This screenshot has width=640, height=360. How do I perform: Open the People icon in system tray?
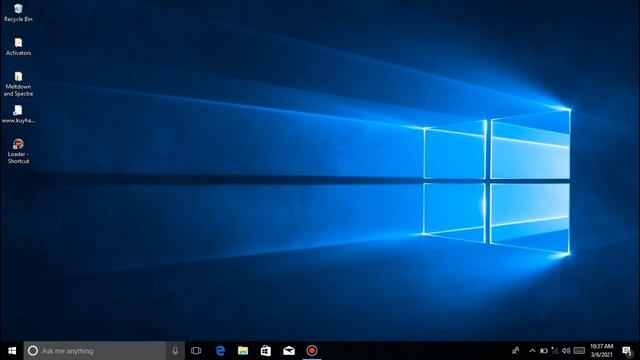516,351
